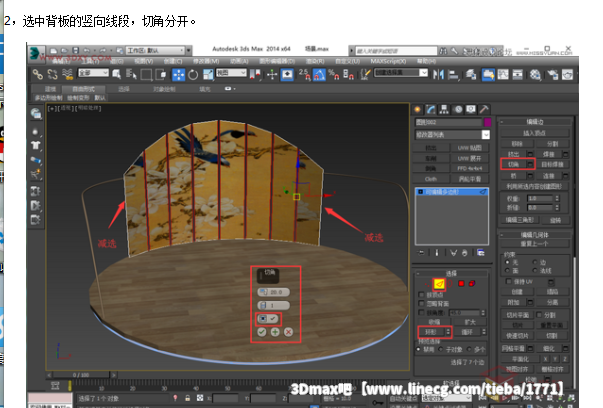
Task: Enable the 忽略背面 checkbox
Action: tap(421, 304)
